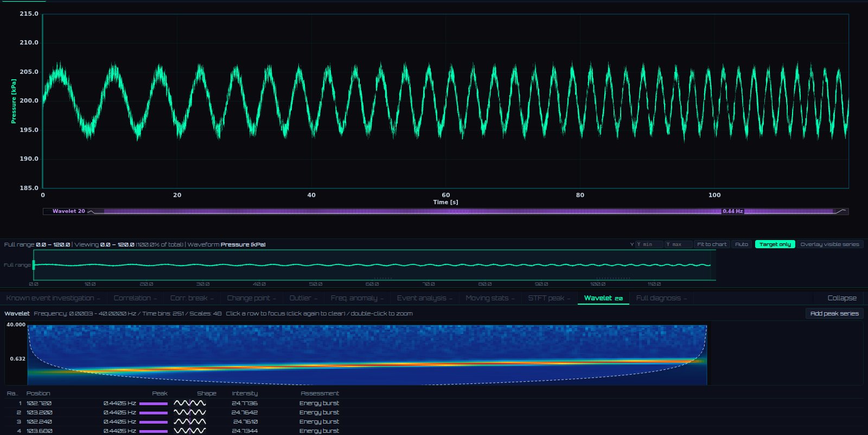Select the active Wavelet tab

(603, 298)
